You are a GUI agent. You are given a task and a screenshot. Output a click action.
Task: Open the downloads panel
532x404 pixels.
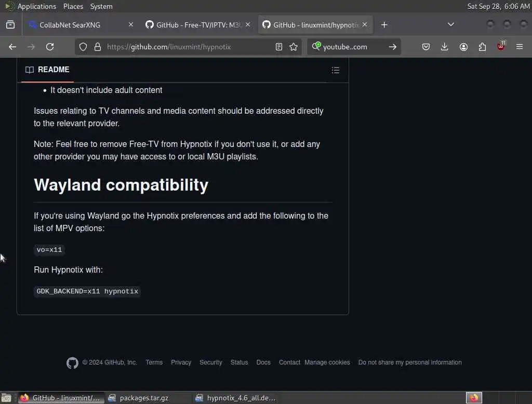pos(445,47)
